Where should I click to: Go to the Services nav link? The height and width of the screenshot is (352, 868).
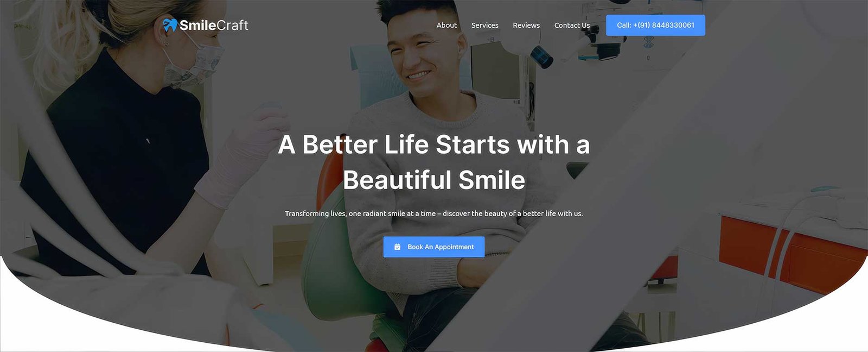(x=484, y=25)
